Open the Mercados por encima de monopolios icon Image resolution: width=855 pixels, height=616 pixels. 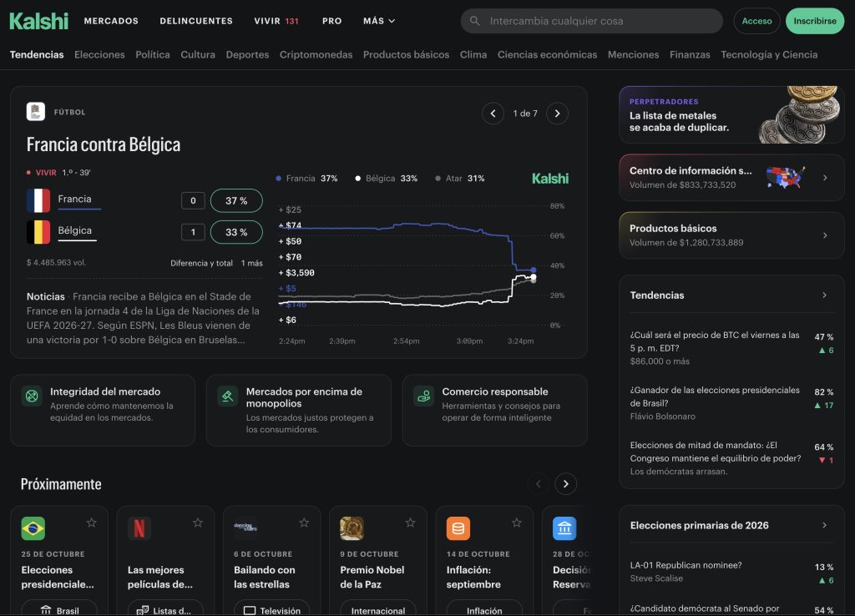coord(227,396)
